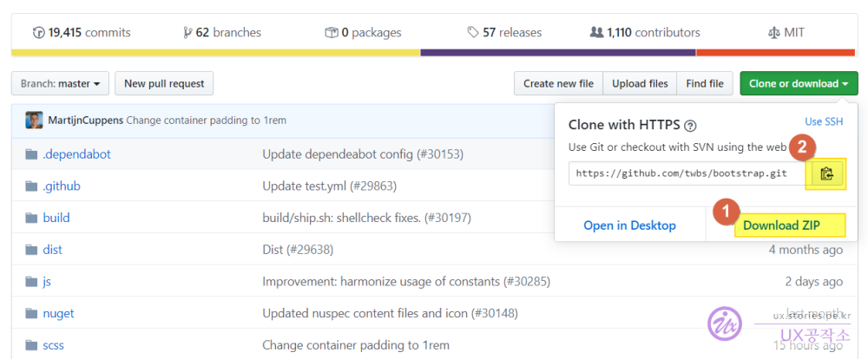Image resolution: width=868 pixels, height=359 pixels.
Task: View the MIT license tab
Action: click(786, 33)
